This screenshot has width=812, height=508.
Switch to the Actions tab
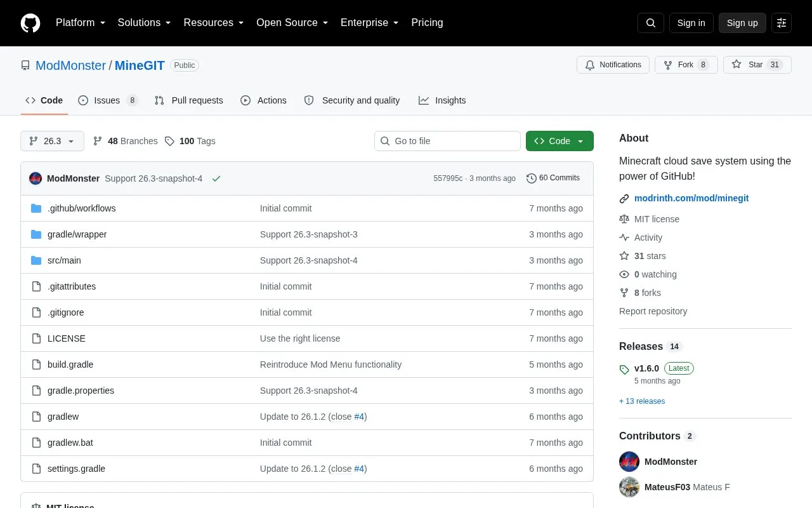(x=263, y=100)
